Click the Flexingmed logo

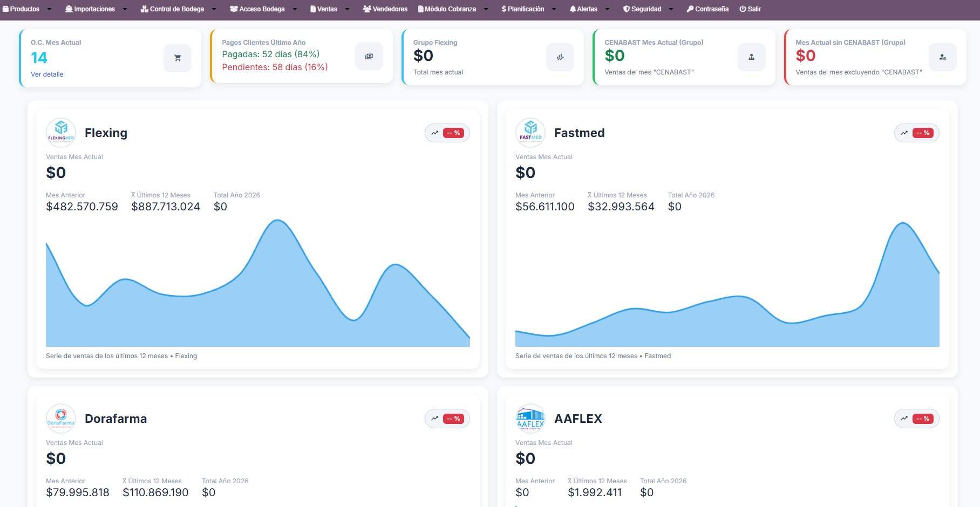coord(61,133)
